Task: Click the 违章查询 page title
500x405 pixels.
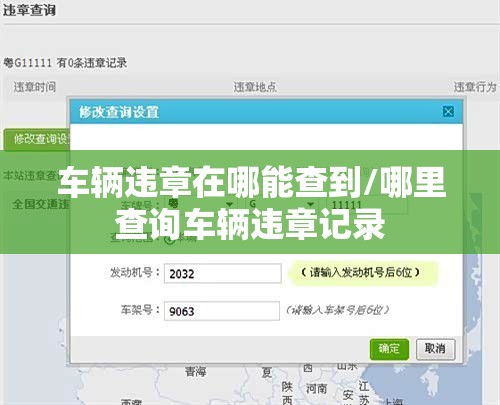Action: point(29,10)
